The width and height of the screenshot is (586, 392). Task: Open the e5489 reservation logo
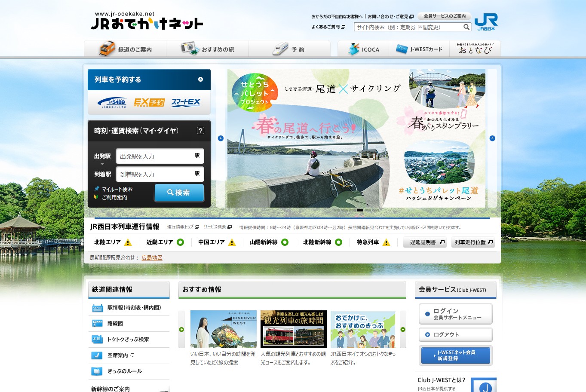point(111,102)
